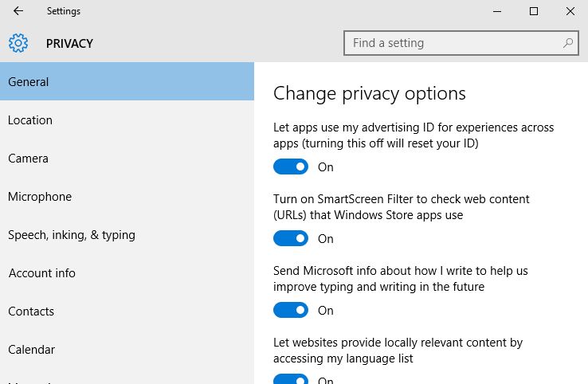The height and width of the screenshot is (384, 588).
Task: Click the search magnifier icon
Action: [x=568, y=43]
